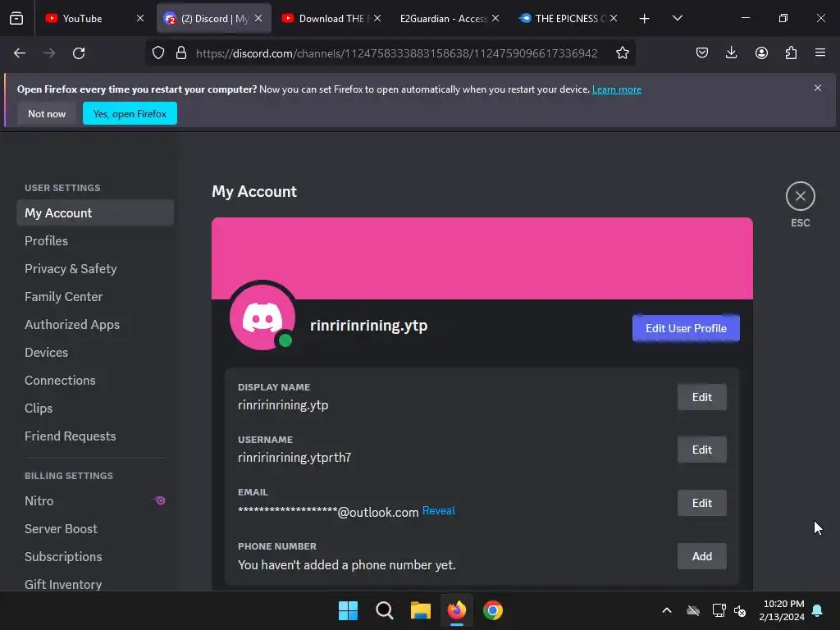The image size is (840, 630).
Task: Bookmark this page with the star icon
Action: 622,53
